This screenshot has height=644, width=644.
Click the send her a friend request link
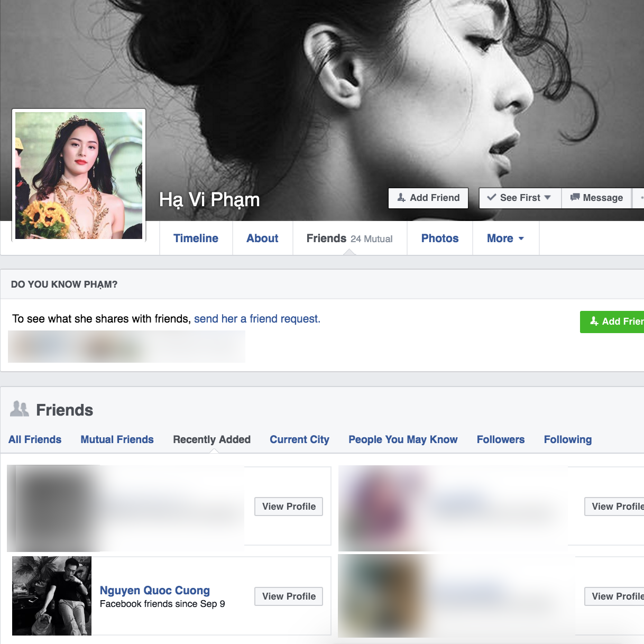pyautogui.click(x=257, y=319)
